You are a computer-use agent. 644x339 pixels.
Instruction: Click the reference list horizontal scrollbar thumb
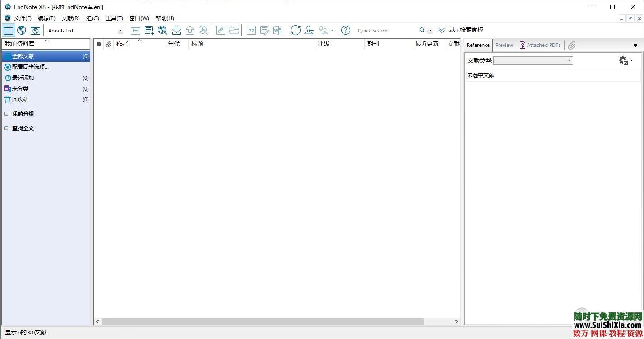tap(263, 321)
